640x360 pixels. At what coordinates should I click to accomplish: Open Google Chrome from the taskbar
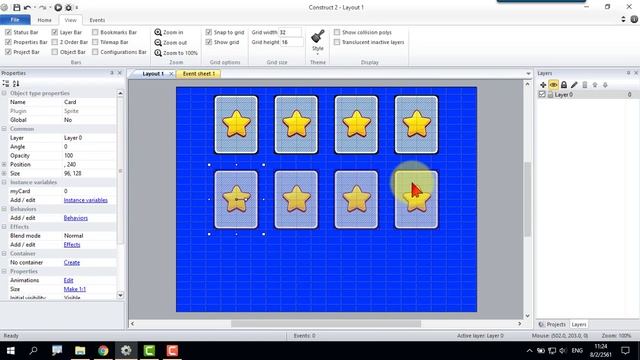coord(103,351)
